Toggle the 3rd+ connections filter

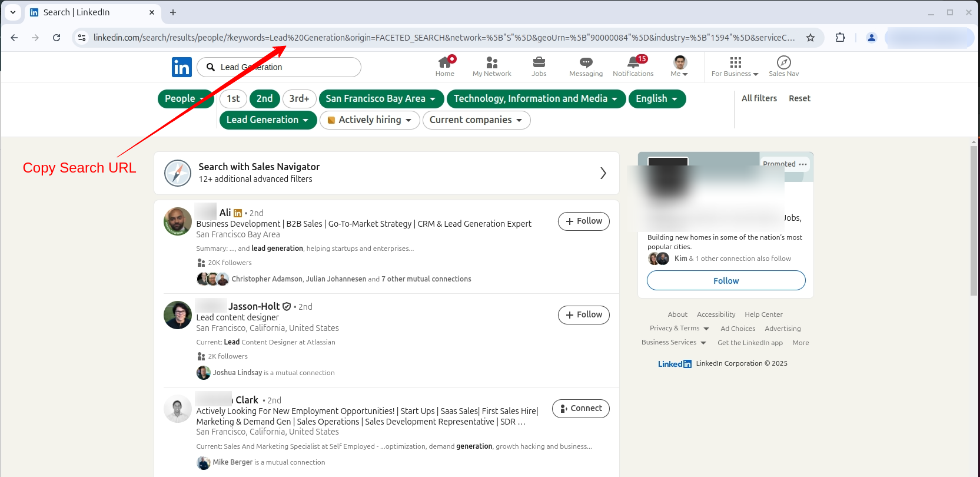tap(299, 99)
